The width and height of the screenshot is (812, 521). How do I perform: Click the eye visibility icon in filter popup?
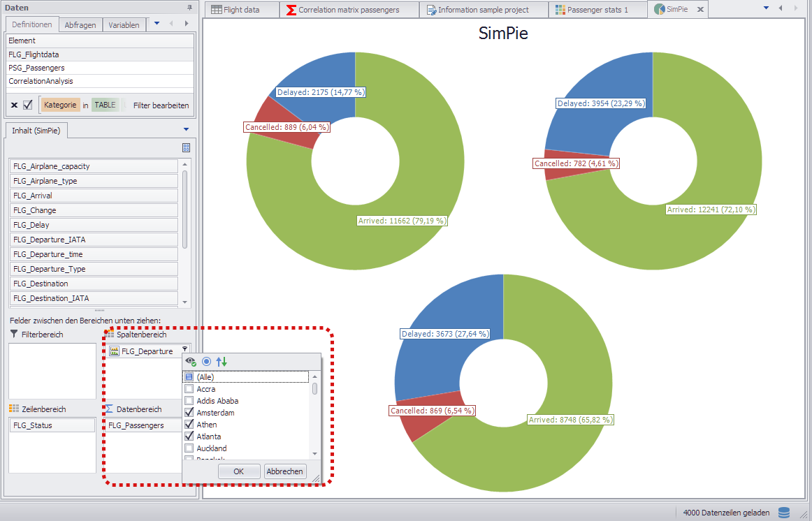pyautogui.click(x=190, y=361)
